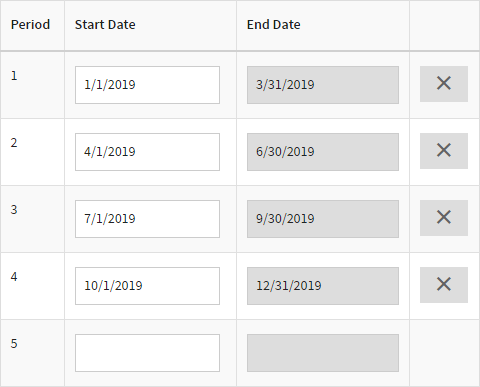
Task: Click the Period column header
Action: coord(30,25)
